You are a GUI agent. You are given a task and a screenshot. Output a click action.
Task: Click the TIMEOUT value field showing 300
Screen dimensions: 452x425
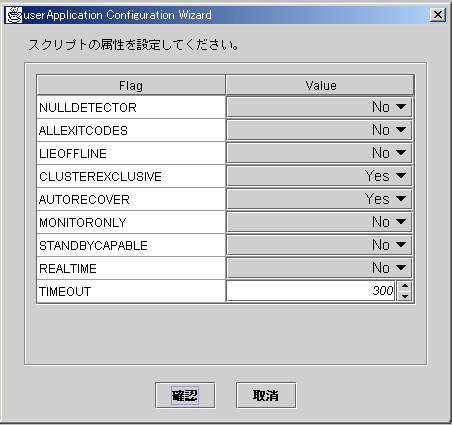(x=311, y=291)
